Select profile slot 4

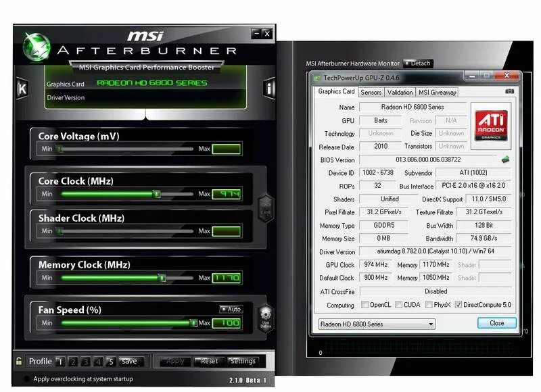coord(98,362)
